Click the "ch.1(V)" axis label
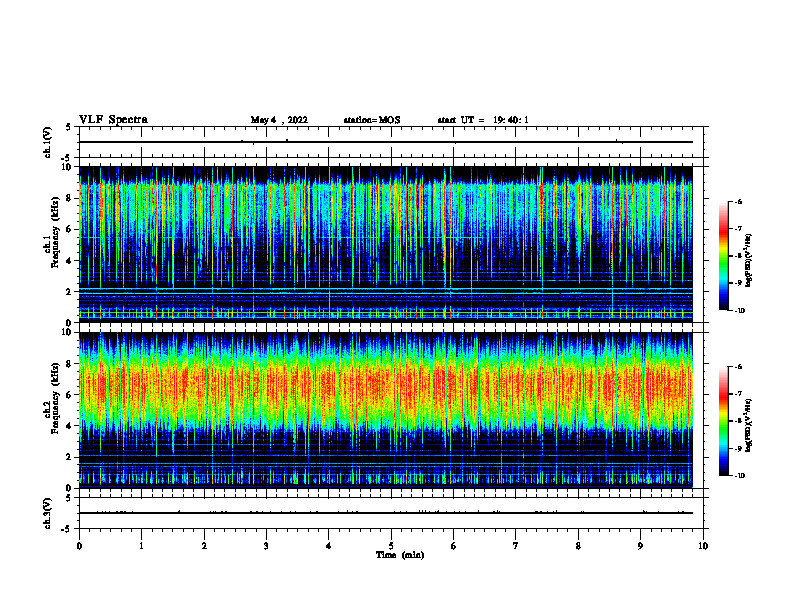 tap(48, 142)
